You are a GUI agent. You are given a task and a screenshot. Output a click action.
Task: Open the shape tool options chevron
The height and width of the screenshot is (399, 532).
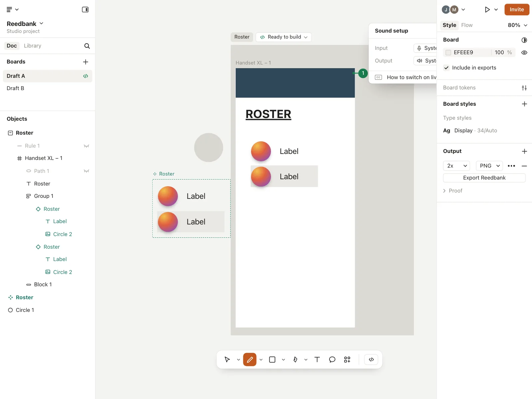coord(283,360)
